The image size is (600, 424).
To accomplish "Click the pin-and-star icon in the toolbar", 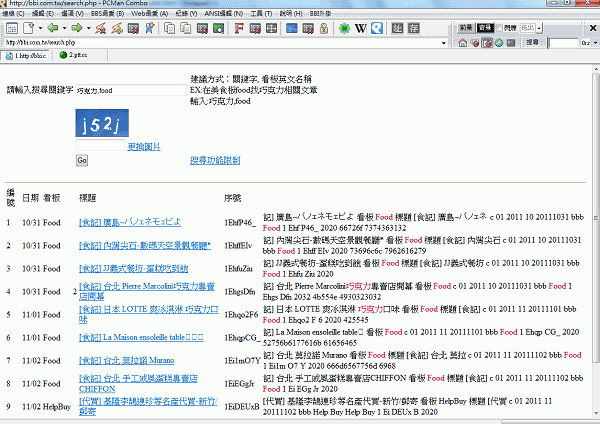I will coord(150,28).
